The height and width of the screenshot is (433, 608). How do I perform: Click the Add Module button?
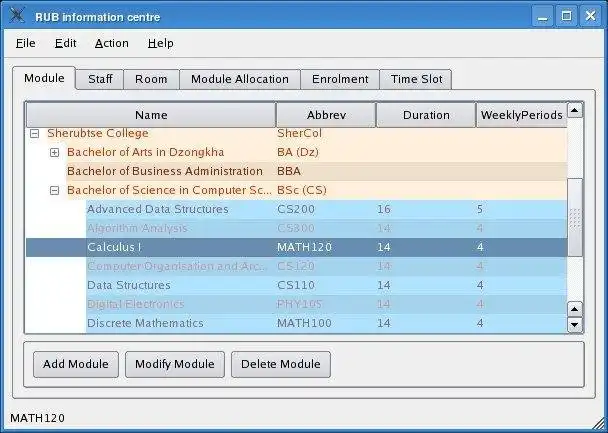pyautogui.click(x=76, y=364)
